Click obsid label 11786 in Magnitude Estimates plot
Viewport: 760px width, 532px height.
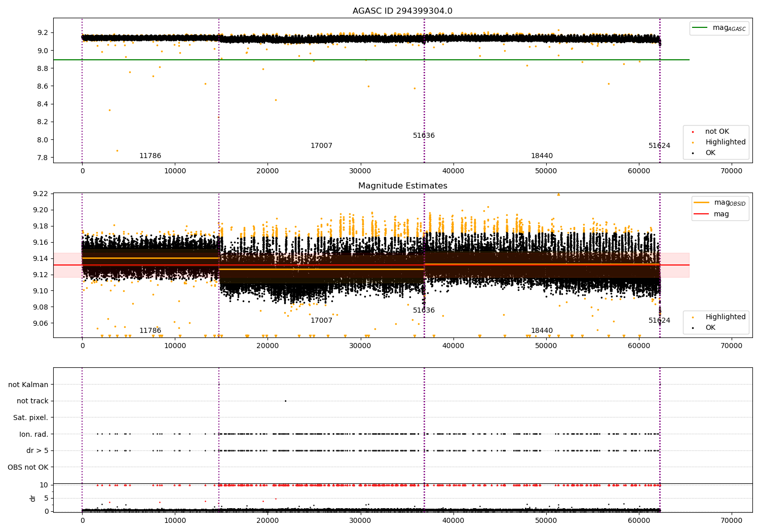coord(150,331)
